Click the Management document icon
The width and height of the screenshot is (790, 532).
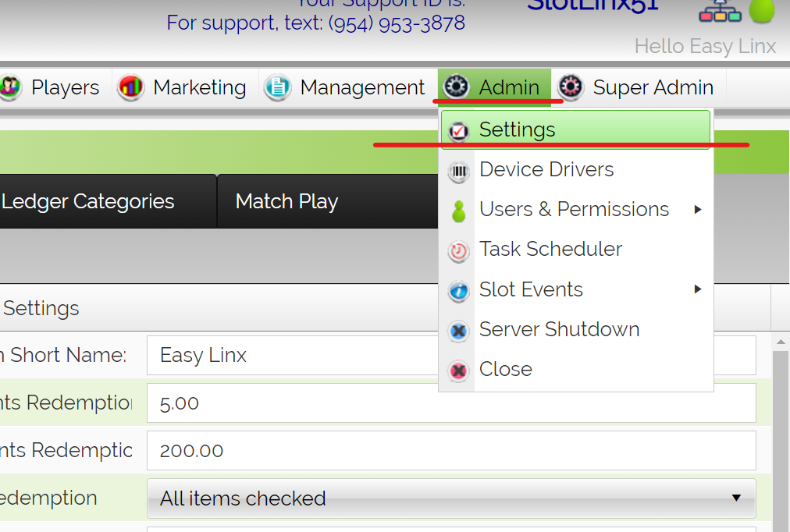pos(277,87)
